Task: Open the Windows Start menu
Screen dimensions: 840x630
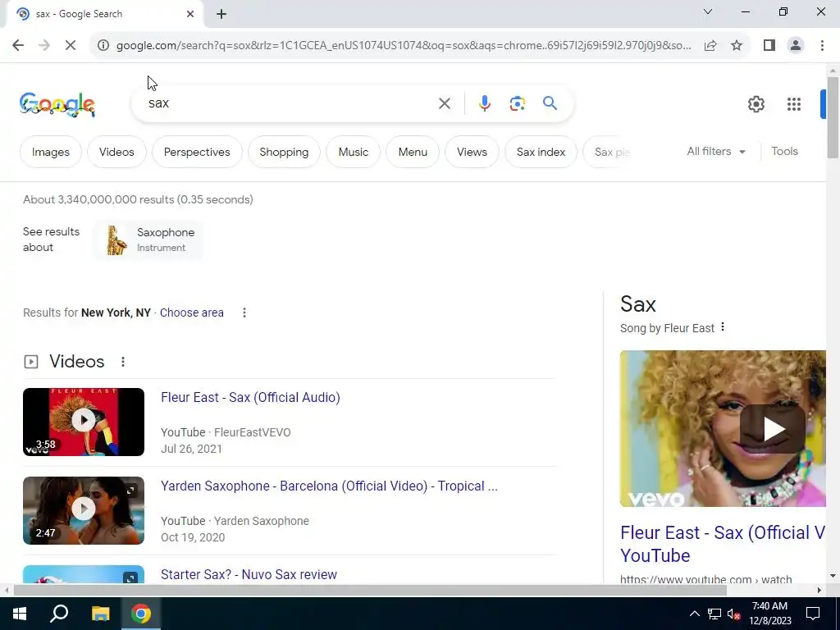Action: 20,614
